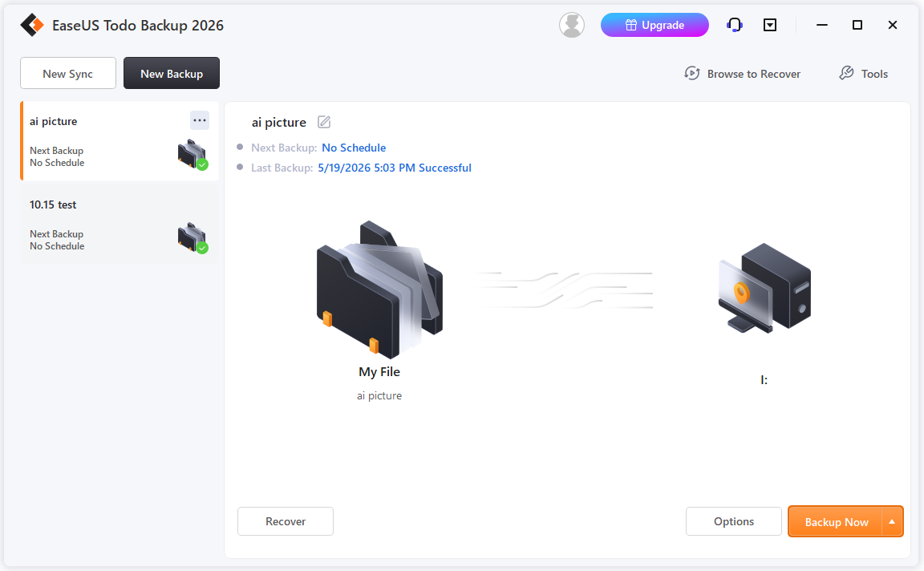This screenshot has height=571, width=924.
Task: Minimize the EaseUS Todo Backup window
Action: [822, 25]
